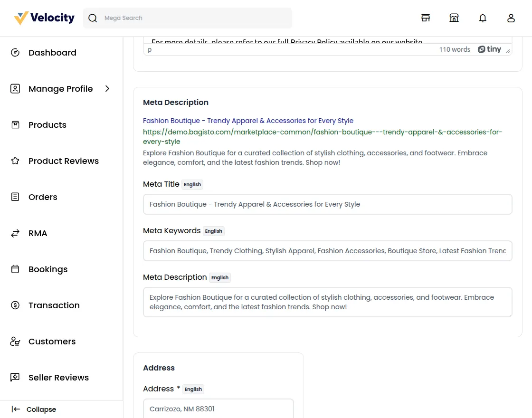Open Seller Reviews from the sidebar
Image resolution: width=532 pixels, height=418 pixels.
[x=58, y=378]
